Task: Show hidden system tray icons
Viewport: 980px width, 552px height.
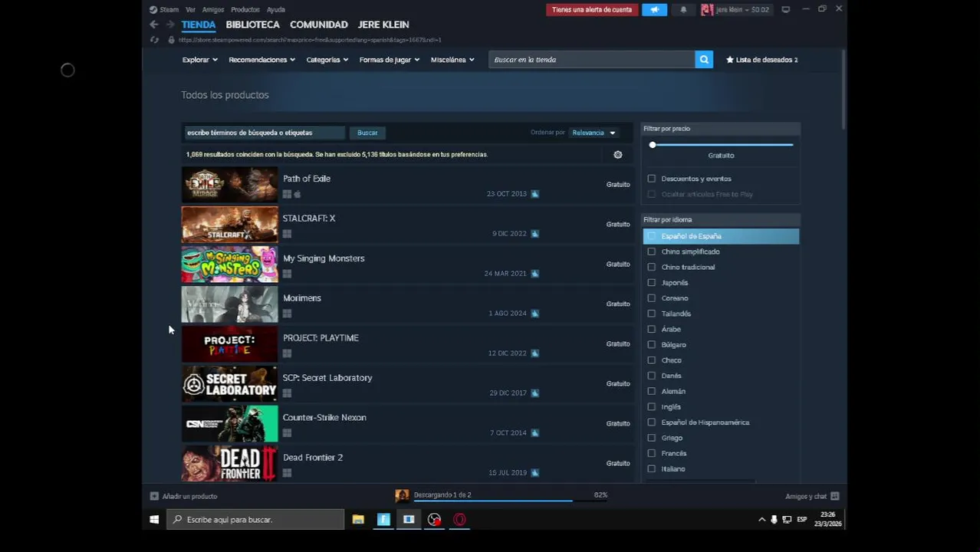Action: point(761,520)
